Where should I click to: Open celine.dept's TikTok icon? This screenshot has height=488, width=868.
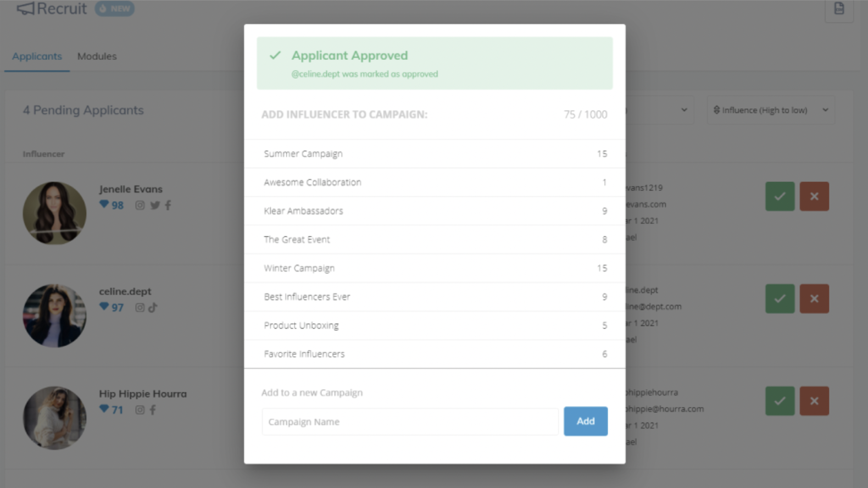[153, 307]
